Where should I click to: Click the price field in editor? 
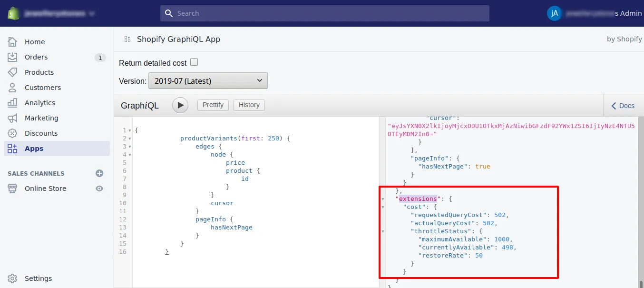coord(235,163)
